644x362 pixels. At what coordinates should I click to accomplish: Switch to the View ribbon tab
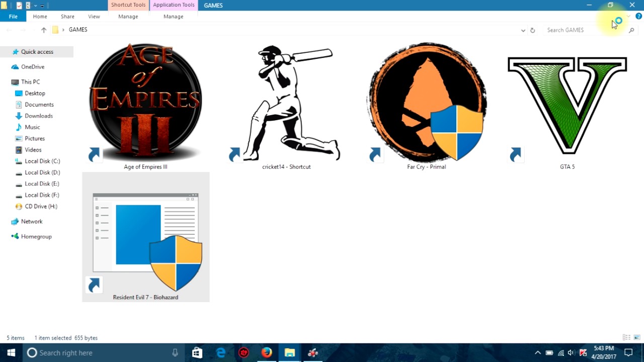(94, 17)
